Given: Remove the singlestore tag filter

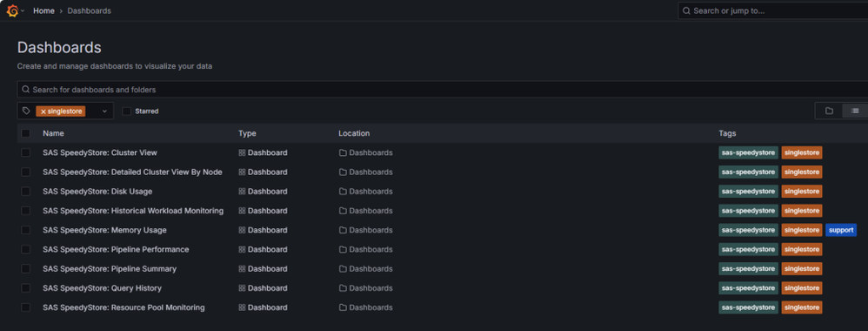Looking at the screenshot, I should [43, 111].
